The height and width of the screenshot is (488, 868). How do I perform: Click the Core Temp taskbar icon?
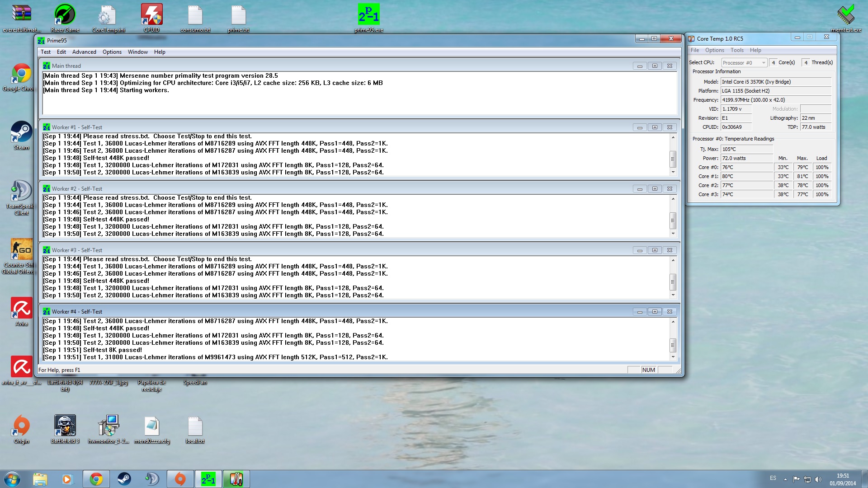(236, 479)
